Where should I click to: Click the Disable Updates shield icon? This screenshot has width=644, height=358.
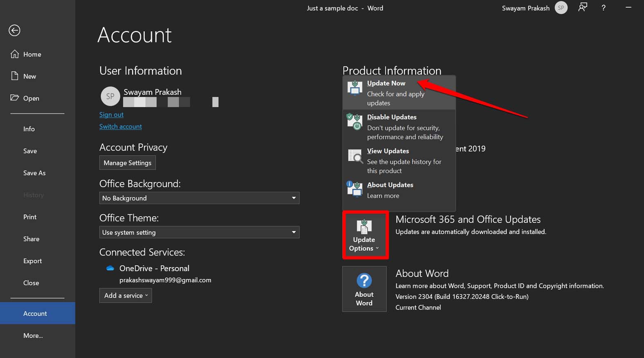[355, 122]
